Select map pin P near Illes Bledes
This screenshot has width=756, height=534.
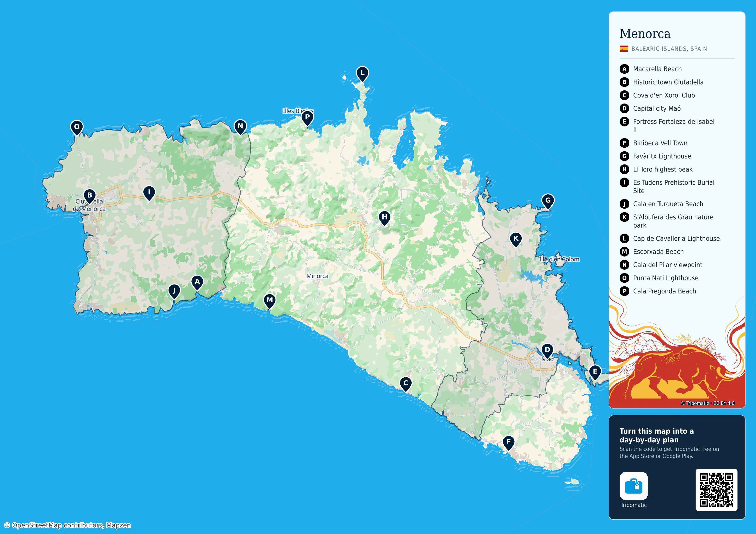point(307,118)
